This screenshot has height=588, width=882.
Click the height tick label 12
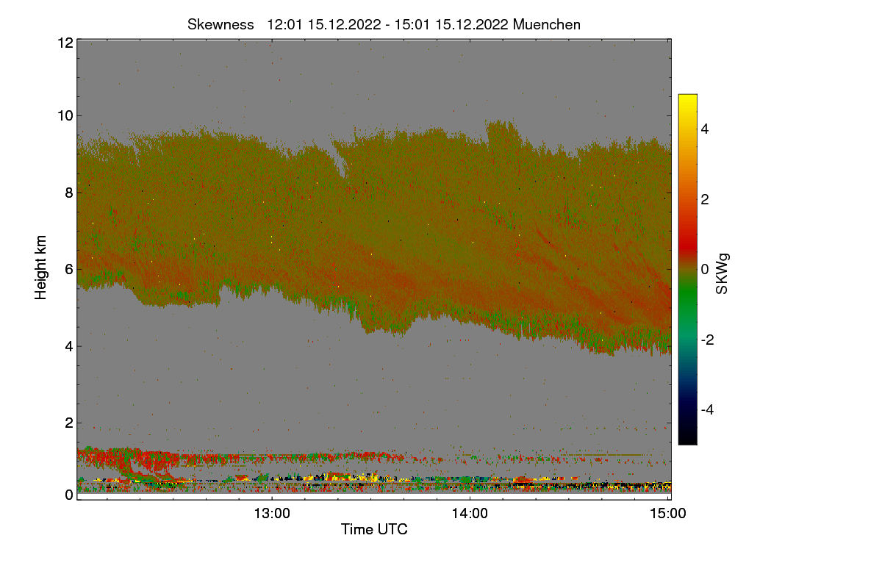tap(65, 43)
